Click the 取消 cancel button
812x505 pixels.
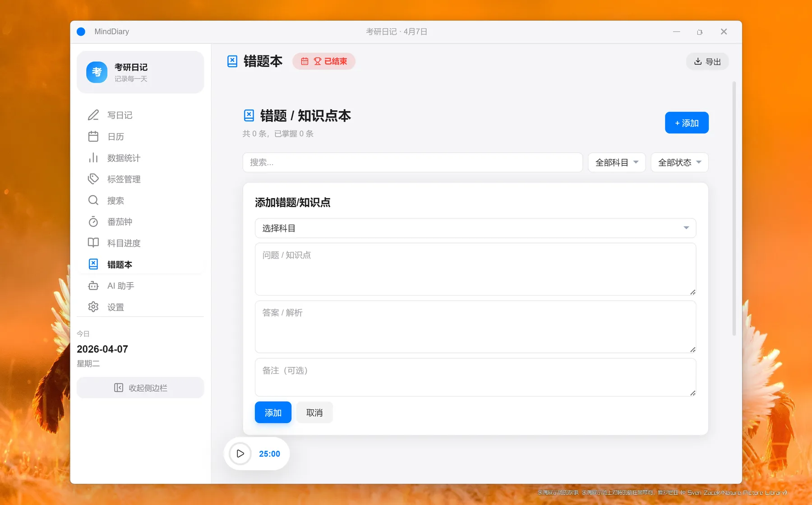point(314,412)
